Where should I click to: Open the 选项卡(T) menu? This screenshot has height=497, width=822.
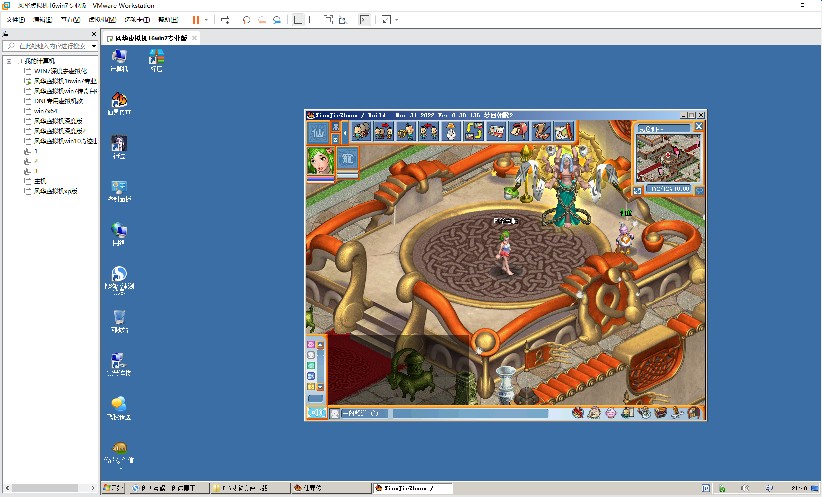point(137,20)
